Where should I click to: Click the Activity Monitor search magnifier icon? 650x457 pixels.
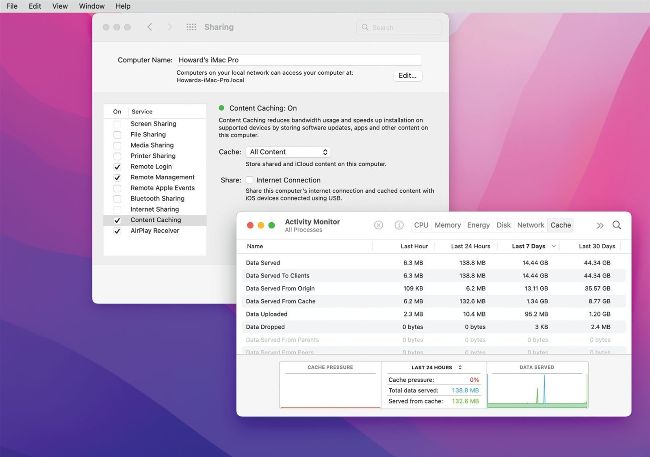[x=617, y=225]
